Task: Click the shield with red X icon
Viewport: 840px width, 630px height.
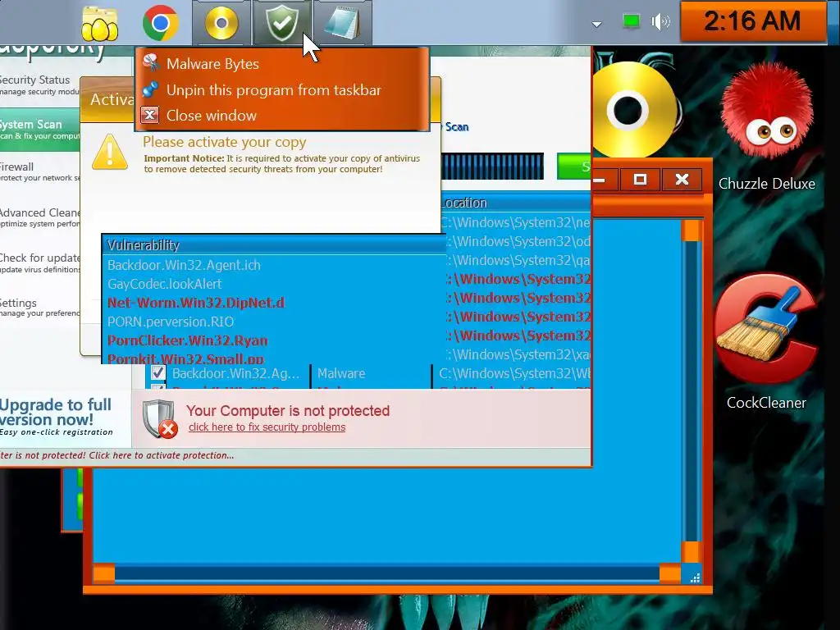Action: (159, 418)
